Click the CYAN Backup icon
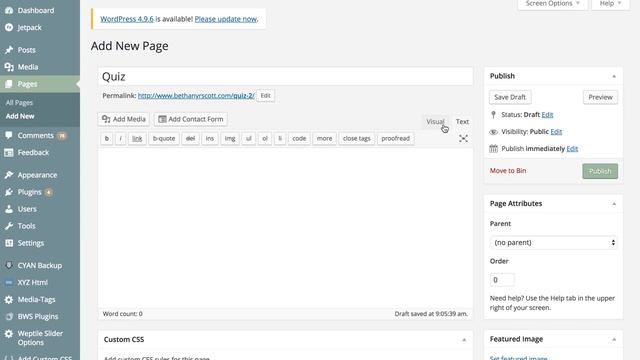Viewport: 640px width, 360px height. coord(9,265)
